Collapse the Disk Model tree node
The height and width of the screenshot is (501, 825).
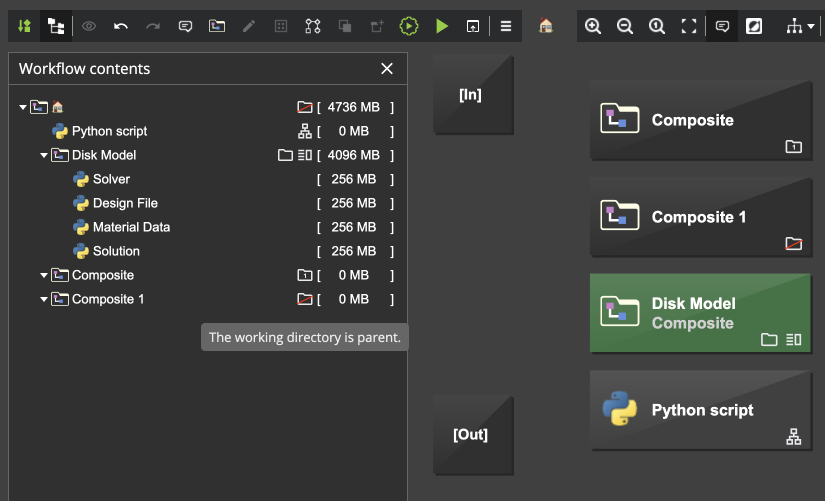[x=44, y=155]
